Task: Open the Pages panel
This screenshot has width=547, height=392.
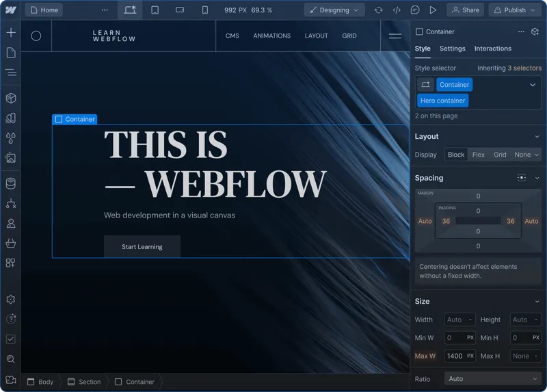Action: (x=11, y=53)
